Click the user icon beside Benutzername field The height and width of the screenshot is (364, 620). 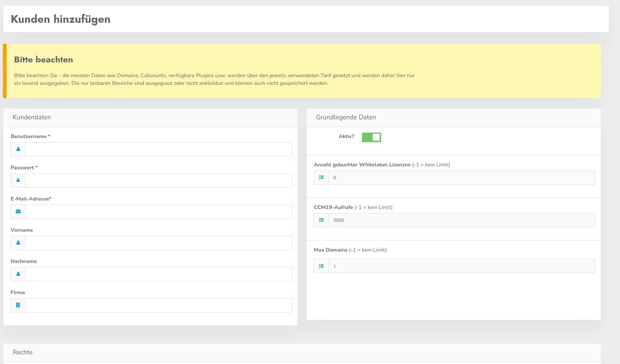18,149
